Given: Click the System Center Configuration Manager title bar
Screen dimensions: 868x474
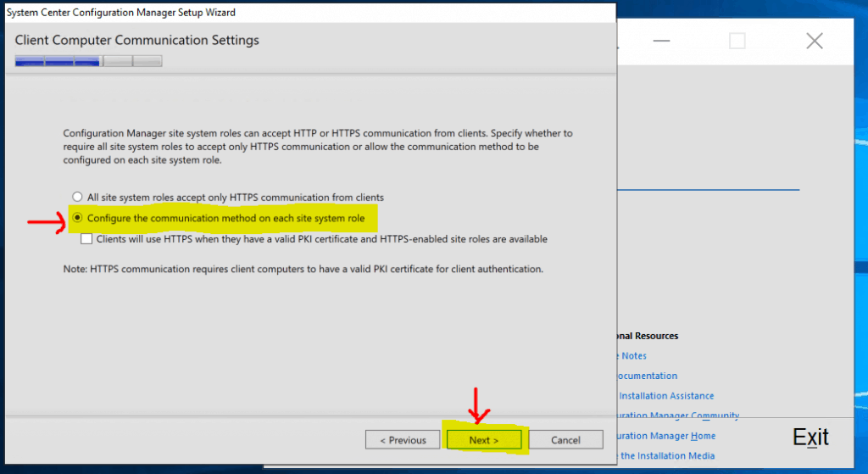Looking at the screenshot, I should tap(310, 12).
